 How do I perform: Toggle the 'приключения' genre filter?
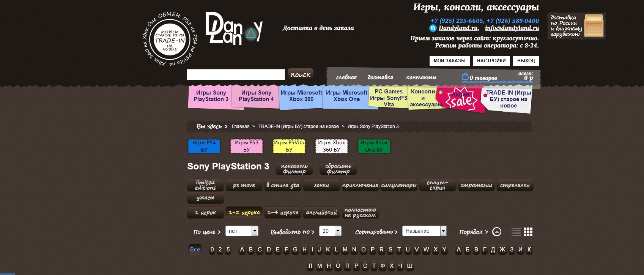[360, 185]
